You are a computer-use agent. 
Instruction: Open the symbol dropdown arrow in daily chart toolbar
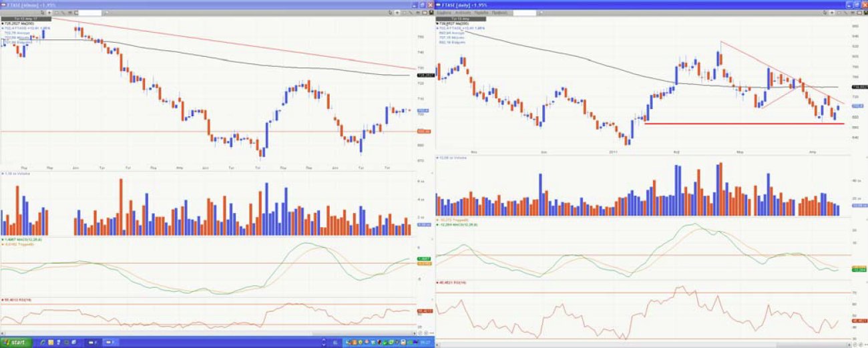[x=538, y=13]
